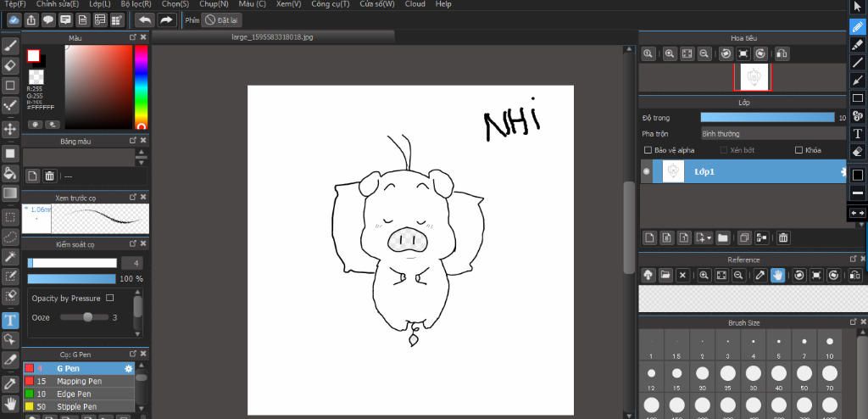The image size is (868, 419).
Task: Click the foreground white color swatch
Action: [x=33, y=56]
